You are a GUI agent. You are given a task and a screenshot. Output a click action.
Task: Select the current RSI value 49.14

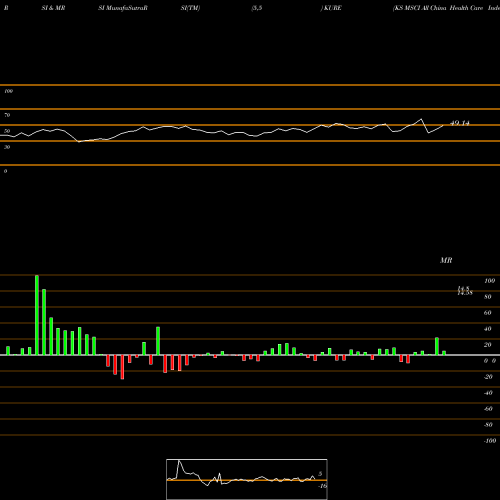pyautogui.click(x=460, y=123)
